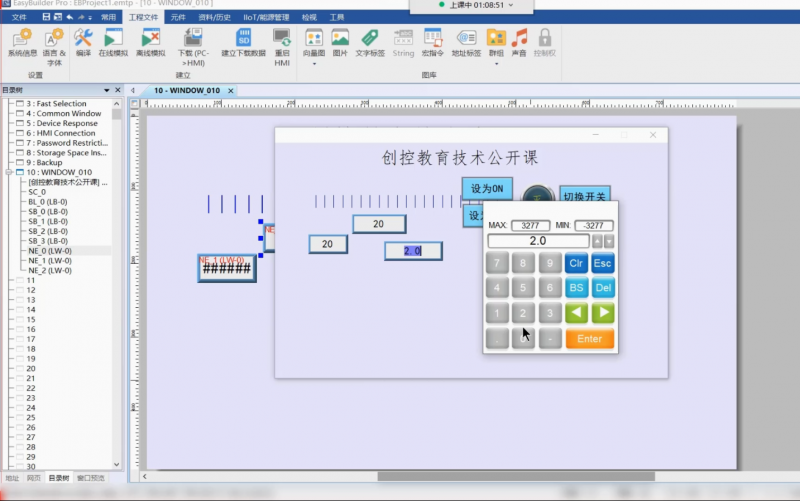
Task: Select 4 : Common Window in tree
Action: click(64, 113)
